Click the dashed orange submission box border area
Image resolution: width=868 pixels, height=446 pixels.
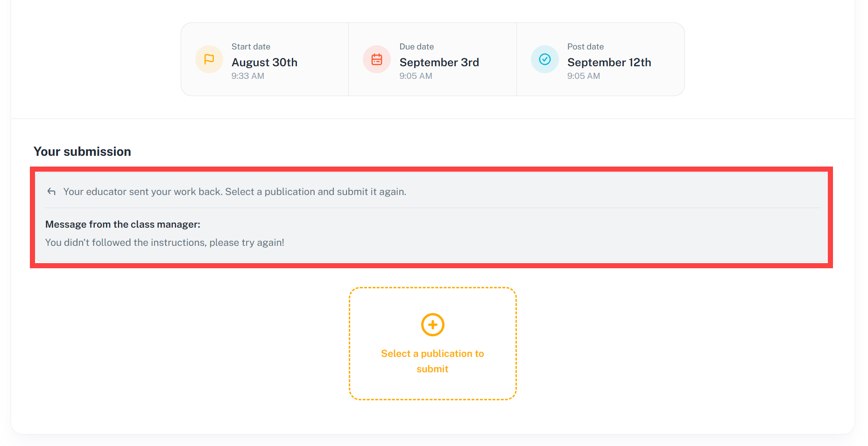(x=433, y=343)
